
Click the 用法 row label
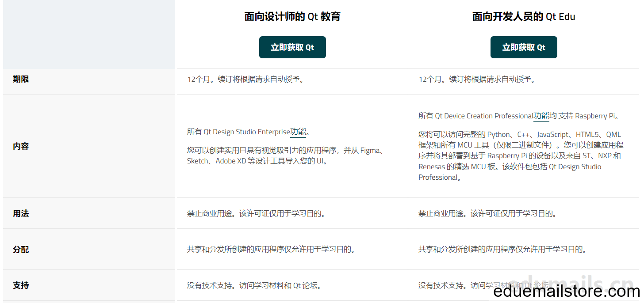click(x=21, y=213)
